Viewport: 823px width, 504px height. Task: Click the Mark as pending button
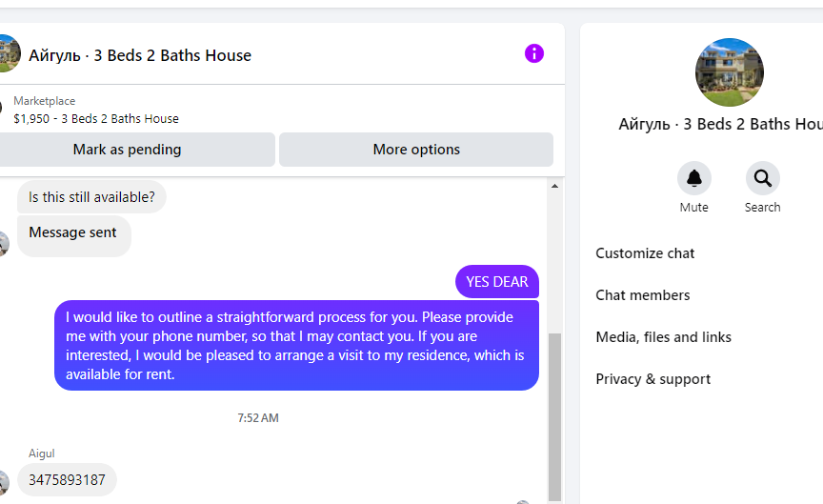(127, 150)
